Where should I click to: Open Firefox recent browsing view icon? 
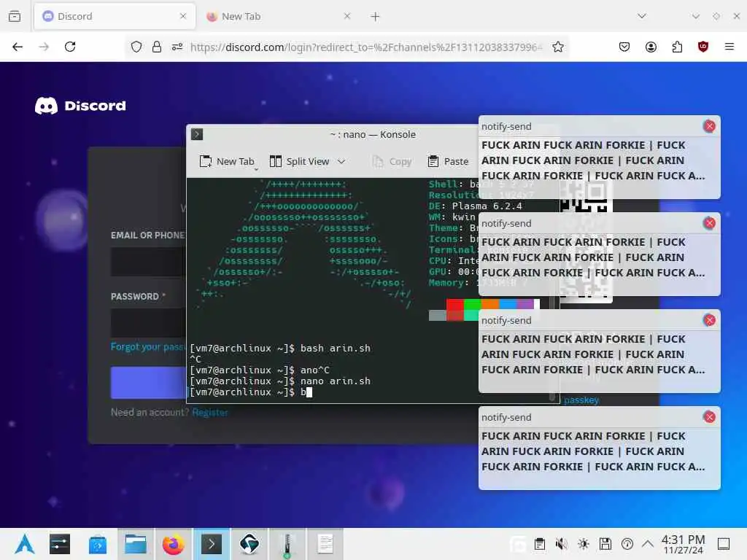tap(15, 16)
